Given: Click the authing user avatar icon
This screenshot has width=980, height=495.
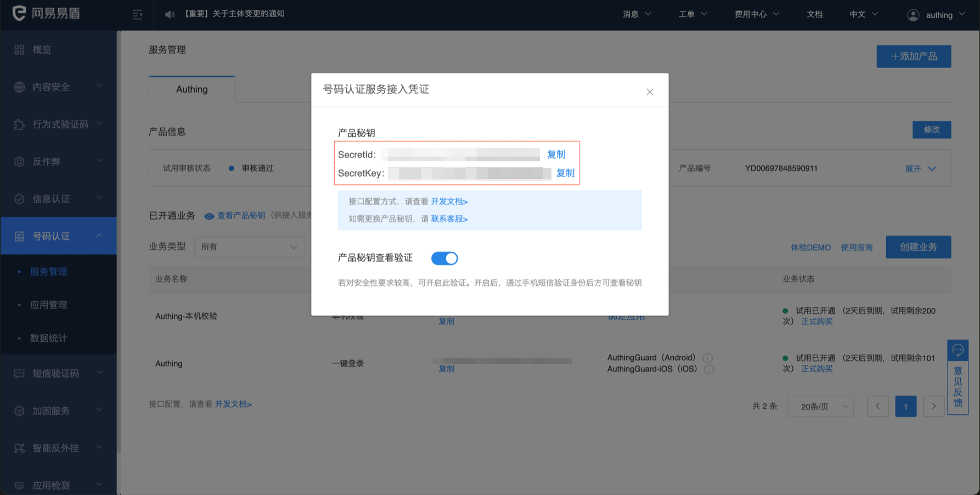Looking at the screenshot, I should (x=913, y=15).
